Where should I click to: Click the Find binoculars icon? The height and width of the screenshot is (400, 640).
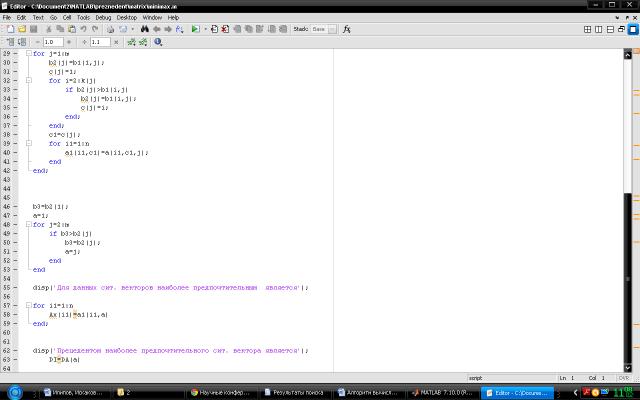point(144,30)
